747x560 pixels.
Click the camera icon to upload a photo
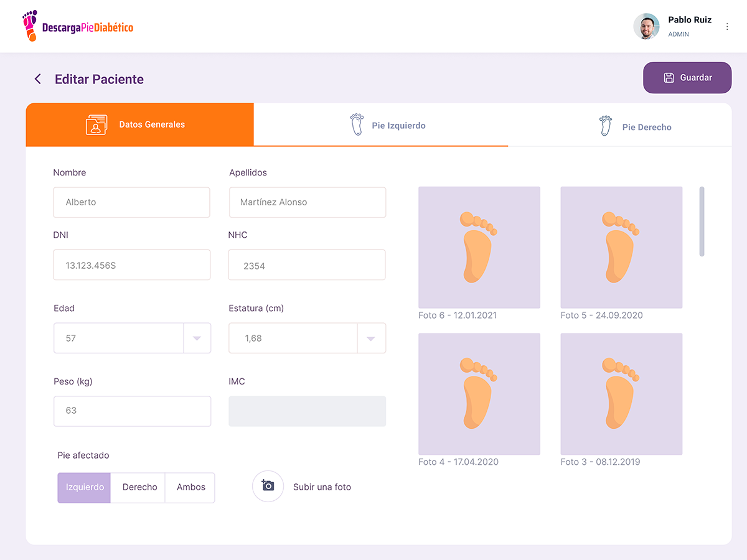click(268, 486)
